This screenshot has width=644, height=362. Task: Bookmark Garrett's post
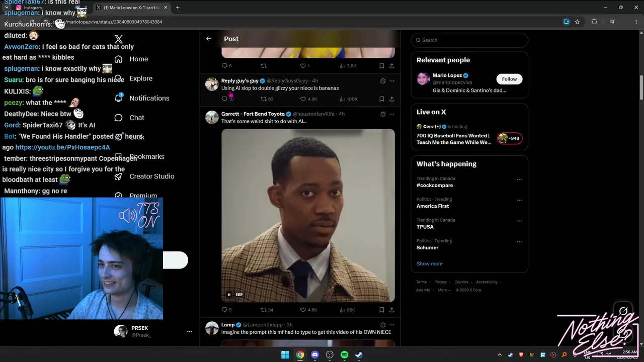tap(382, 310)
